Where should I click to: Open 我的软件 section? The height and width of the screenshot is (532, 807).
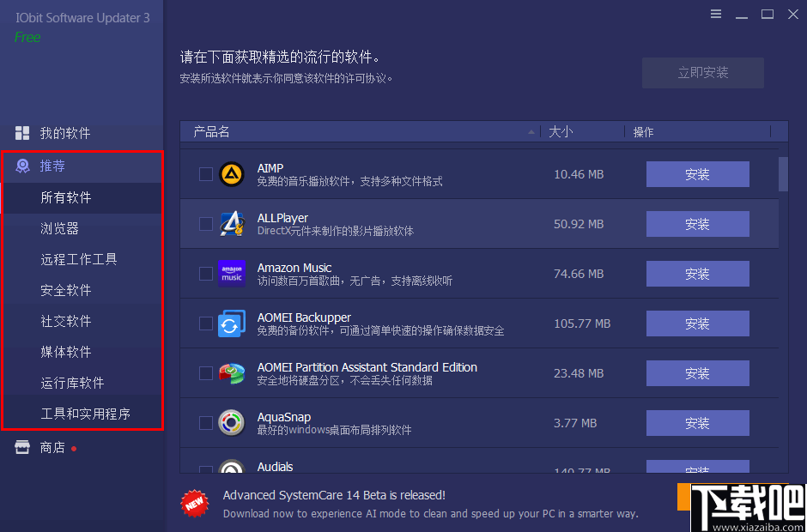(x=82, y=133)
